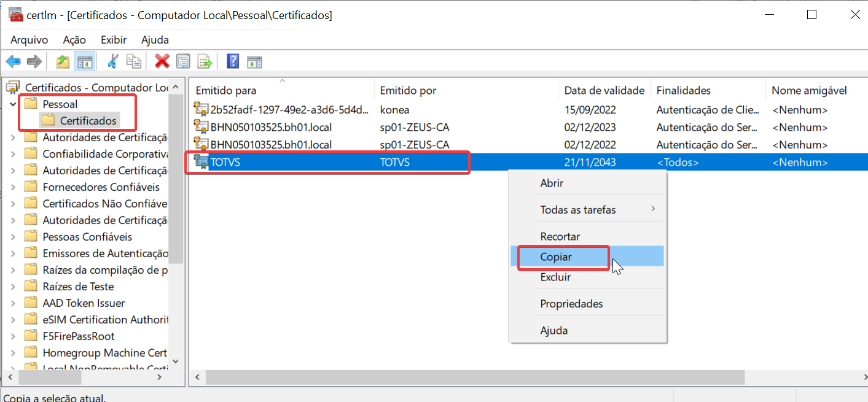Click the expiry date '02/12/2023'
The height and width of the screenshot is (402, 868).
[590, 128]
